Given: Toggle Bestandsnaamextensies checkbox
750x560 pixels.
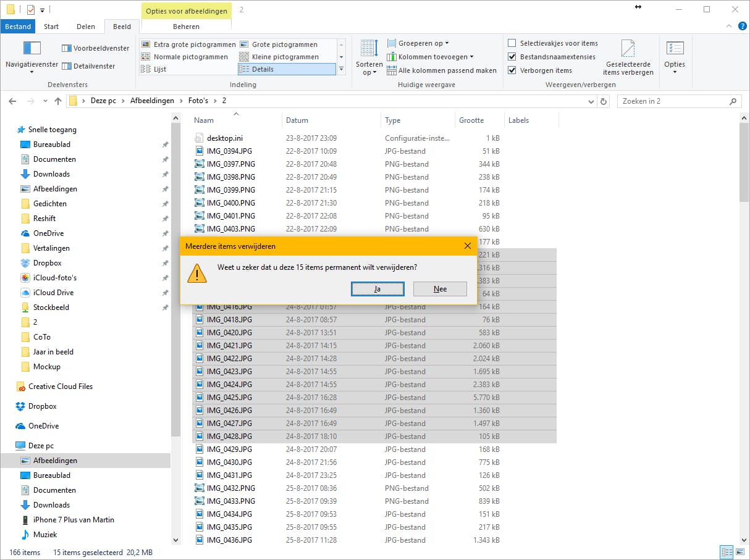Looking at the screenshot, I should (512, 57).
